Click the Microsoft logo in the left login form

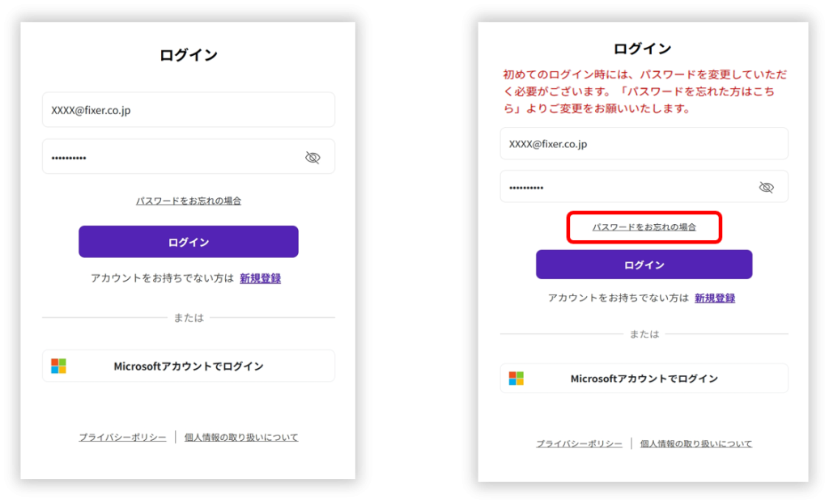59,366
